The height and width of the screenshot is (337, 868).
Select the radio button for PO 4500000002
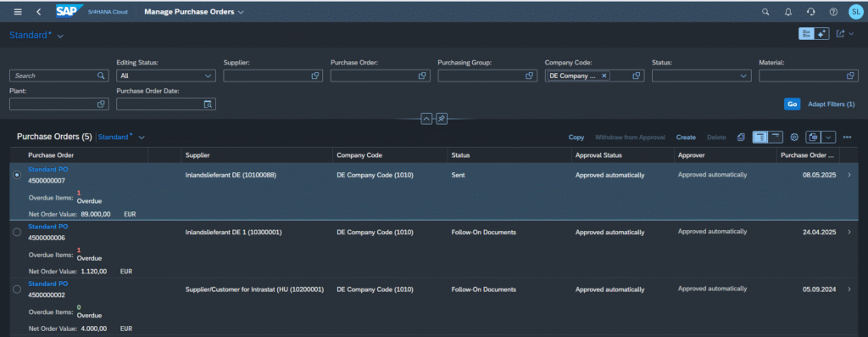17,289
